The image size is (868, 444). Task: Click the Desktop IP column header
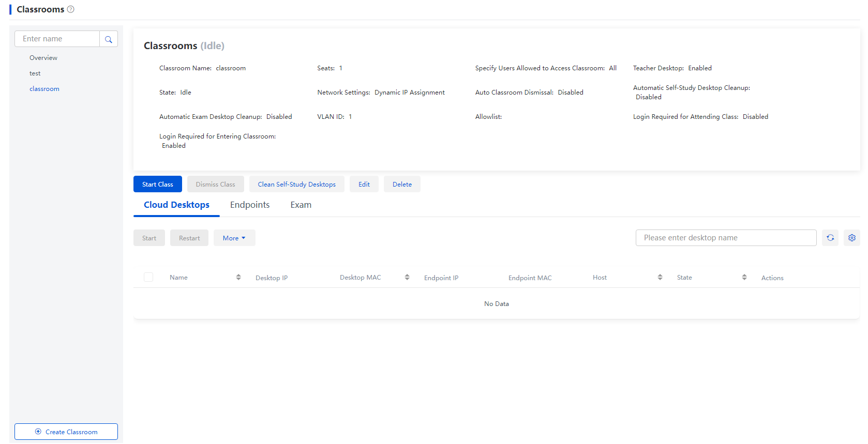coord(272,278)
